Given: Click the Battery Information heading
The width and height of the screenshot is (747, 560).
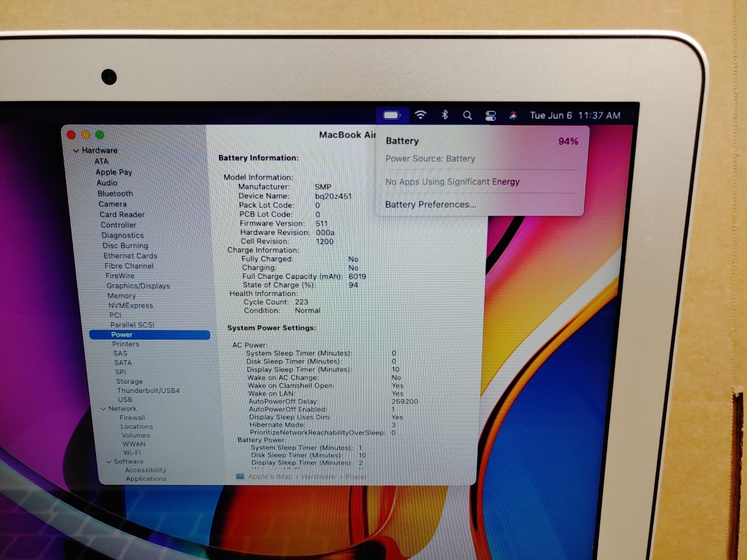Looking at the screenshot, I should (258, 158).
